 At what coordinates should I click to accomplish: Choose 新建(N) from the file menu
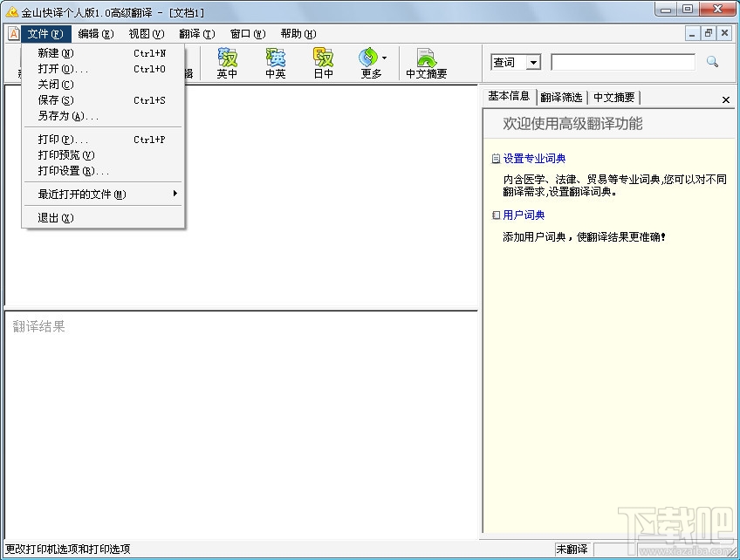pyautogui.click(x=103, y=53)
